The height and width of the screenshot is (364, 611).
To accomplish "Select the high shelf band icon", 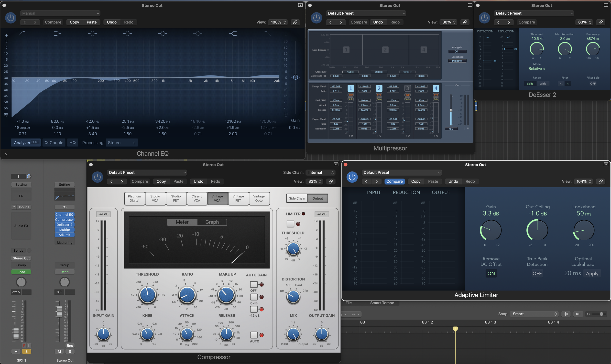I will point(233,33).
